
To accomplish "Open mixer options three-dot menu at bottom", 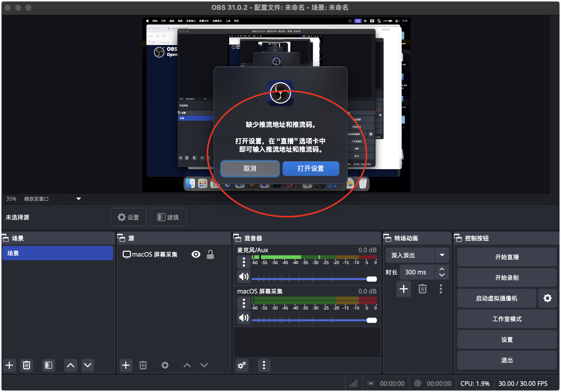I will (x=264, y=365).
